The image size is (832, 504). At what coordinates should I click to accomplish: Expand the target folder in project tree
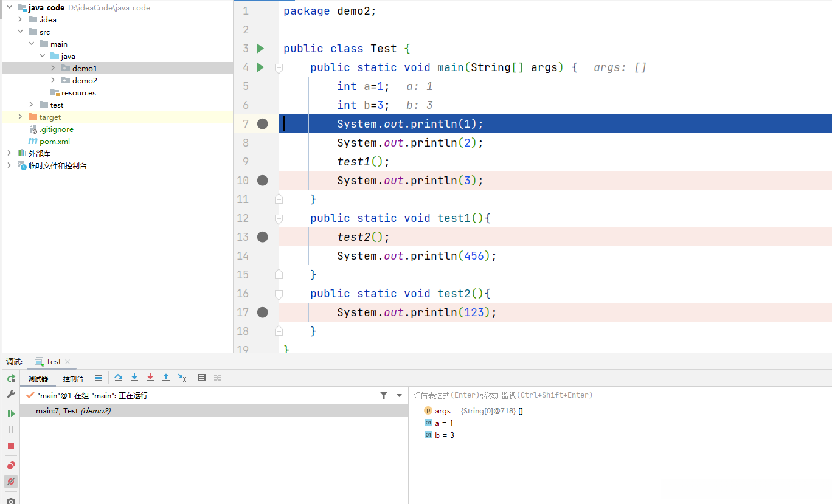pos(20,117)
